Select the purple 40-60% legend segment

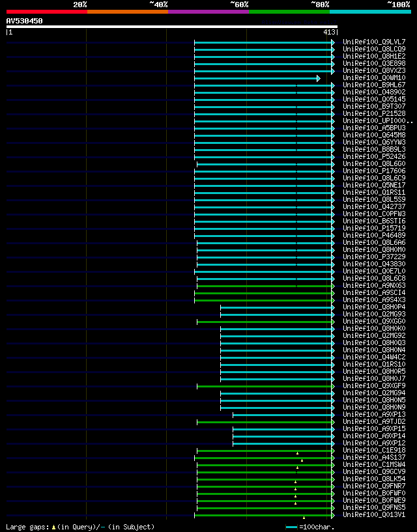point(208,12)
